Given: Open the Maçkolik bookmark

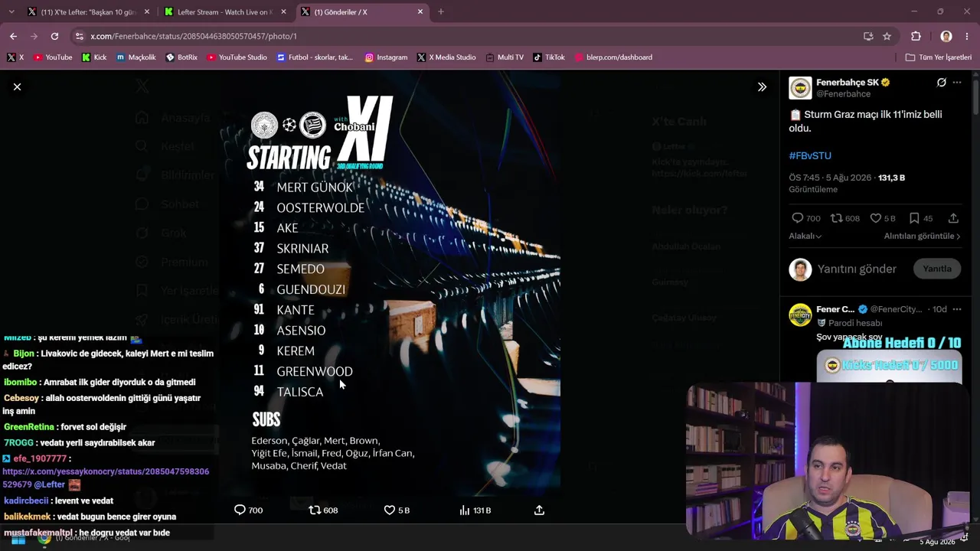Looking at the screenshot, I should (136, 57).
